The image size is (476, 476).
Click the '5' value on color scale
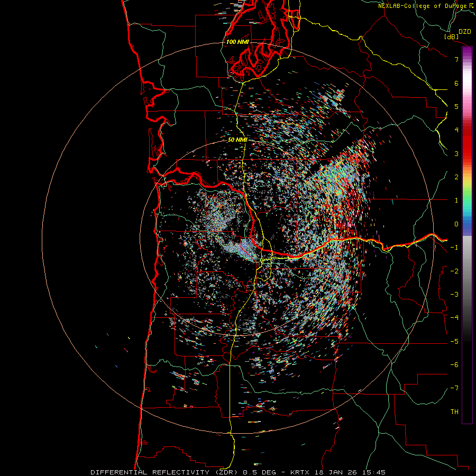[x=456, y=106]
